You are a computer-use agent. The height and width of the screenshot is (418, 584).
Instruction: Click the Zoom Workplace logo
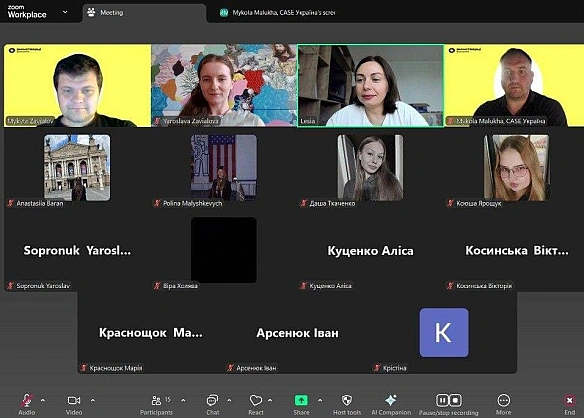(x=27, y=12)
